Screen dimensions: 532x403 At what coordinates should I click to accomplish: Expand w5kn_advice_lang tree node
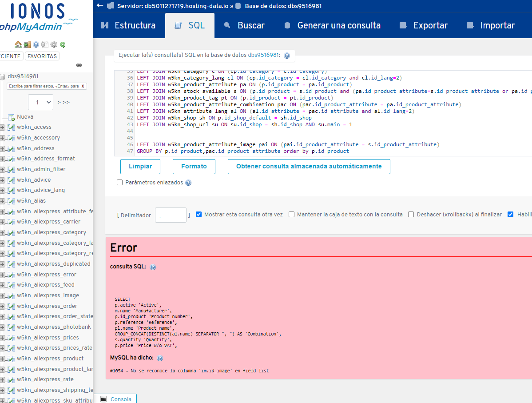2,191
